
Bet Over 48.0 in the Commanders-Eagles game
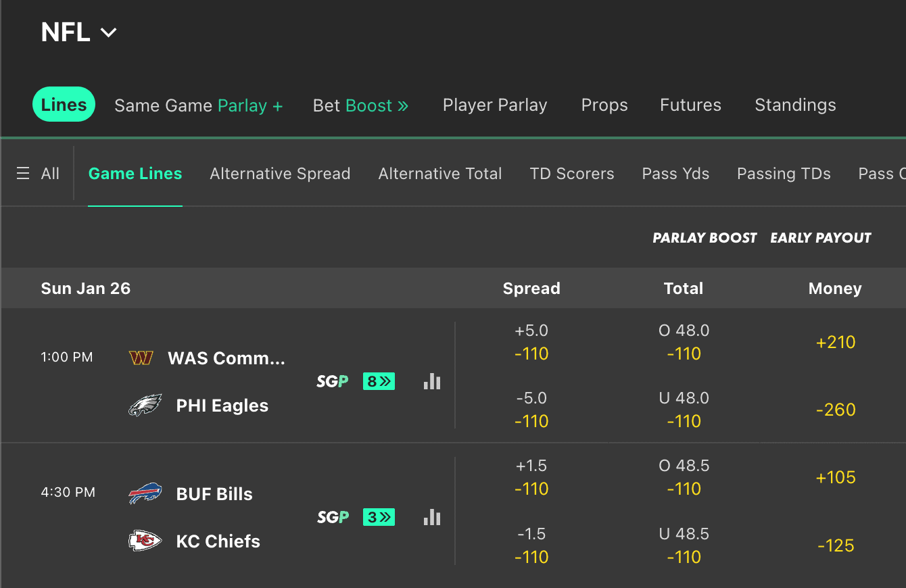[684, 342]
